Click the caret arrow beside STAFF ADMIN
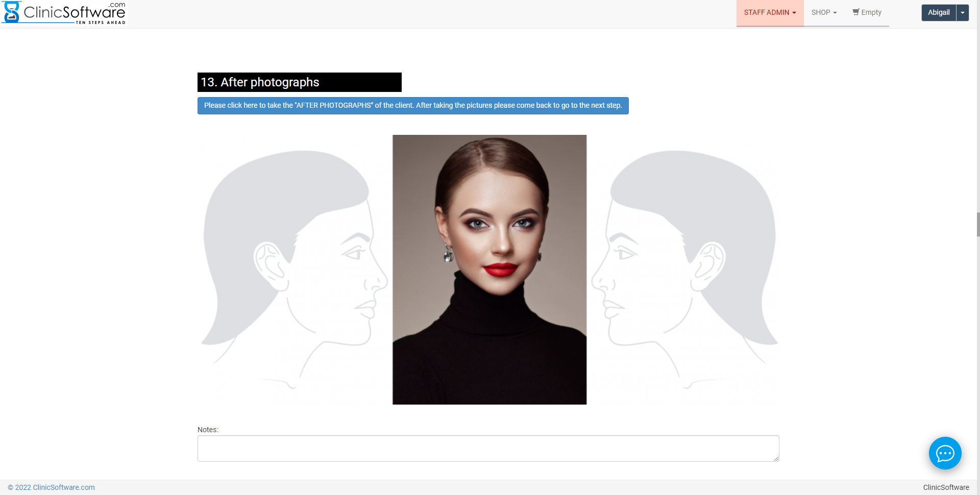 (794, 13)
